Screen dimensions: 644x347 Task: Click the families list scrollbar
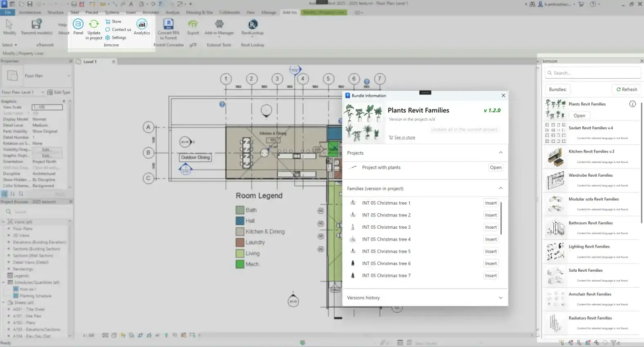click(501, 218)
